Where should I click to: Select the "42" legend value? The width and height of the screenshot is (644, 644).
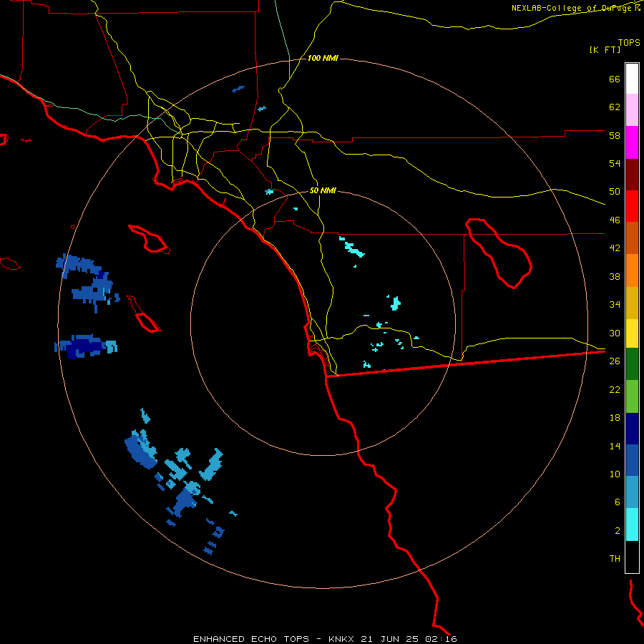pyautogui.click(x=615, y=248)
